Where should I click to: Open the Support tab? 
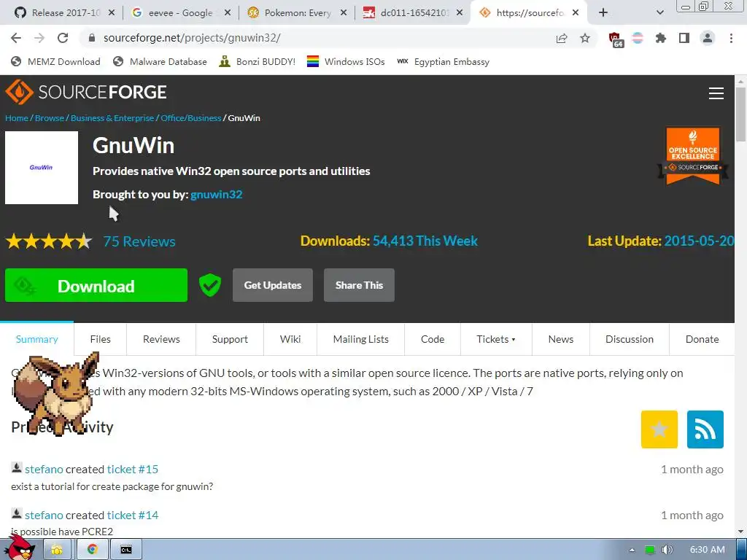pos(230,339)
